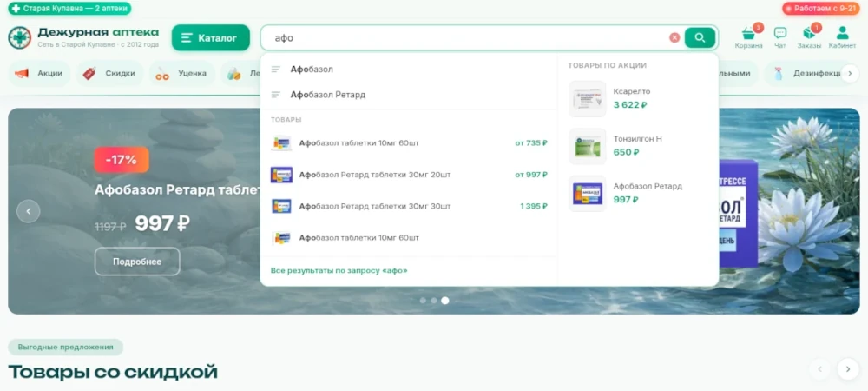Click Все результаты по запросу «афо» link
The image size is (868, 391).
[339, 271]
